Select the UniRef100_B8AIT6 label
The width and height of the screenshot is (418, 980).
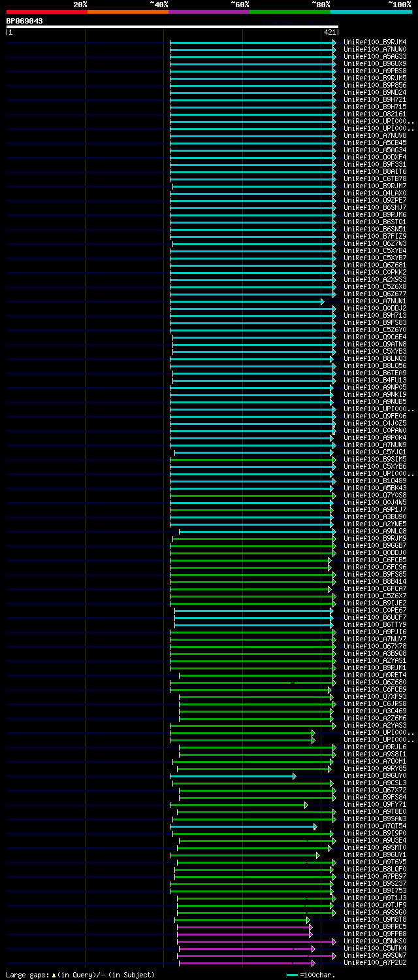click(x=375, y=171)
